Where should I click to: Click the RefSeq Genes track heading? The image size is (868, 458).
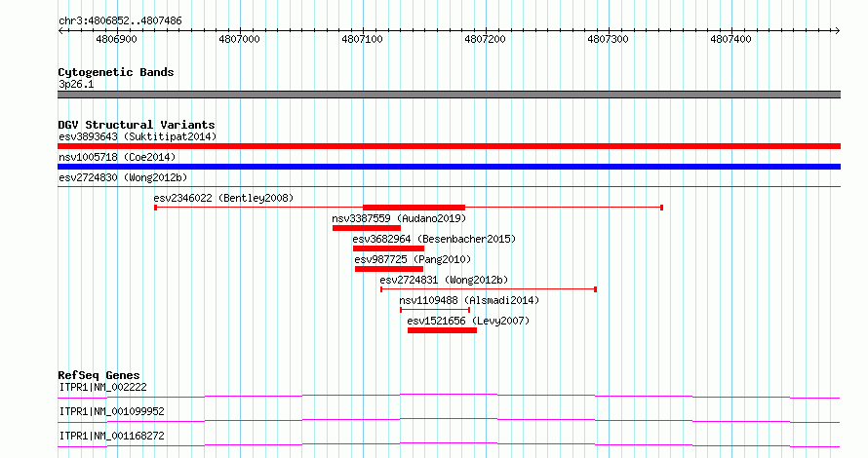(99, 375)
